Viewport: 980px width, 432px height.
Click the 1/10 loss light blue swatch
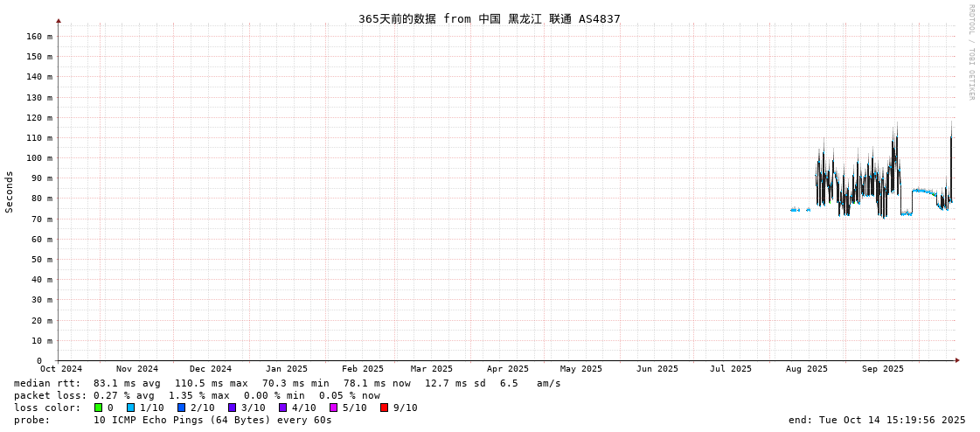[x=131, y=408]
